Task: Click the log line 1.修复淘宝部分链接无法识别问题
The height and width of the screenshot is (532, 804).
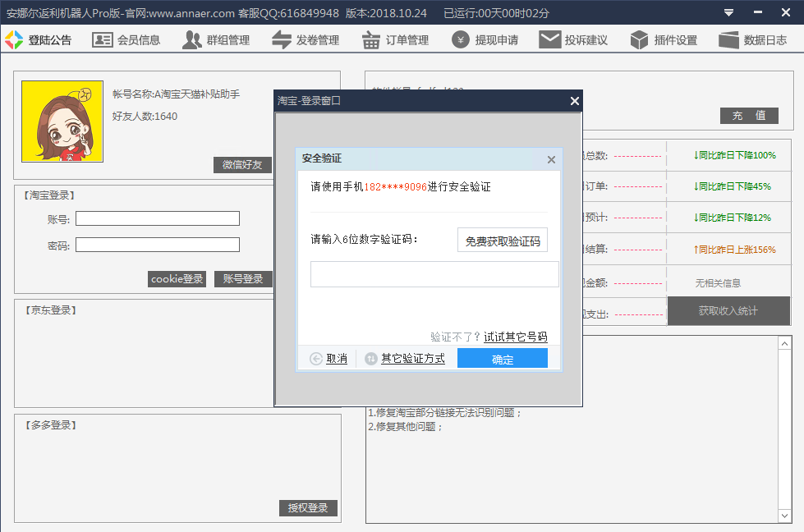Action: 444,413
